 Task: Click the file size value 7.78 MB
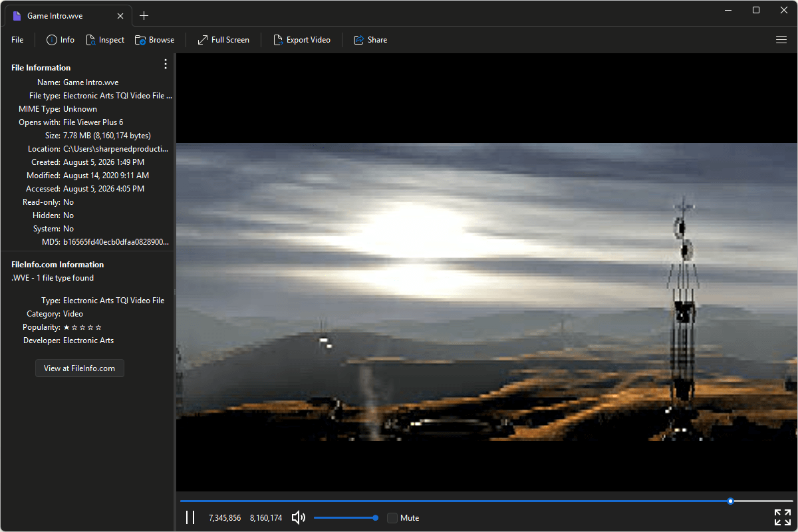[107, 136]
